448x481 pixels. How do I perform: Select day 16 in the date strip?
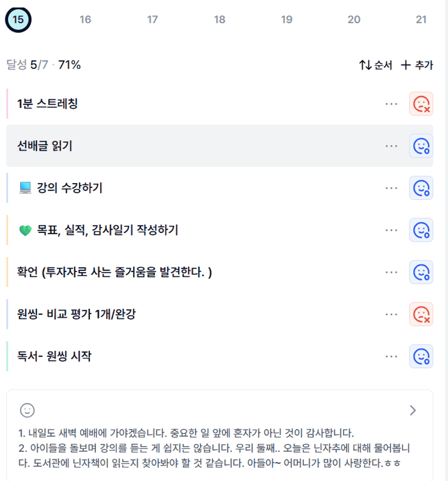[85, 20]
